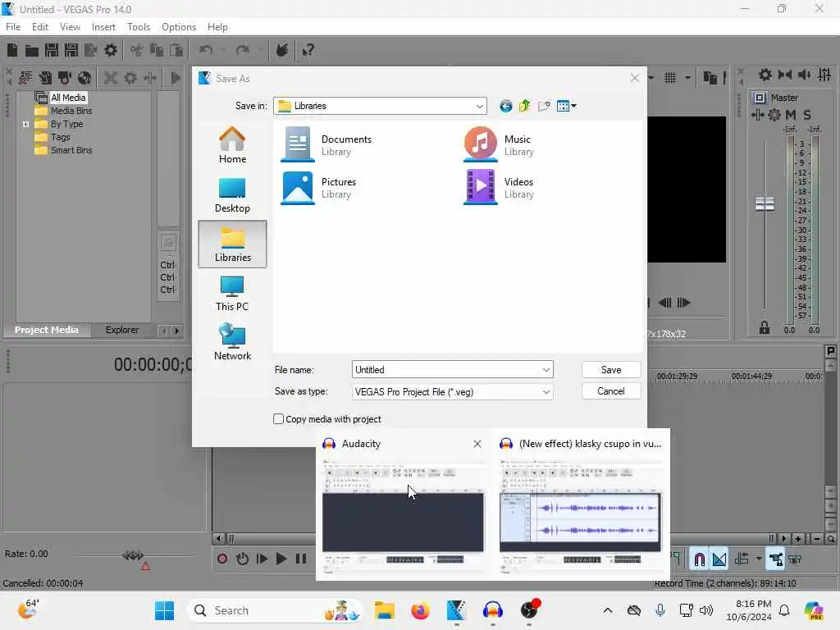Click the Open folder icon in VEGAS toolbar
Screen dimensions: 840x630
[x=32, y=50]
